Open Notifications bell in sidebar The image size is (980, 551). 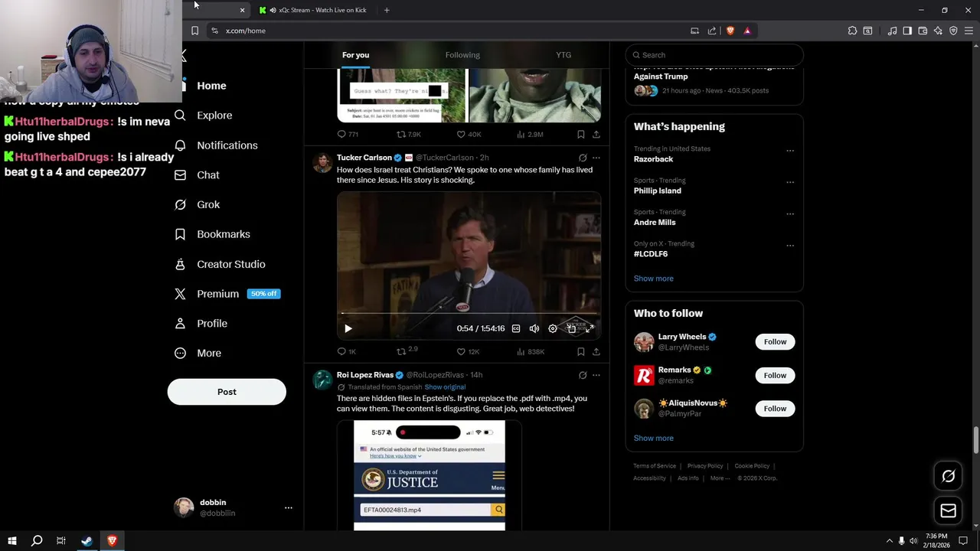click(180, 145)
